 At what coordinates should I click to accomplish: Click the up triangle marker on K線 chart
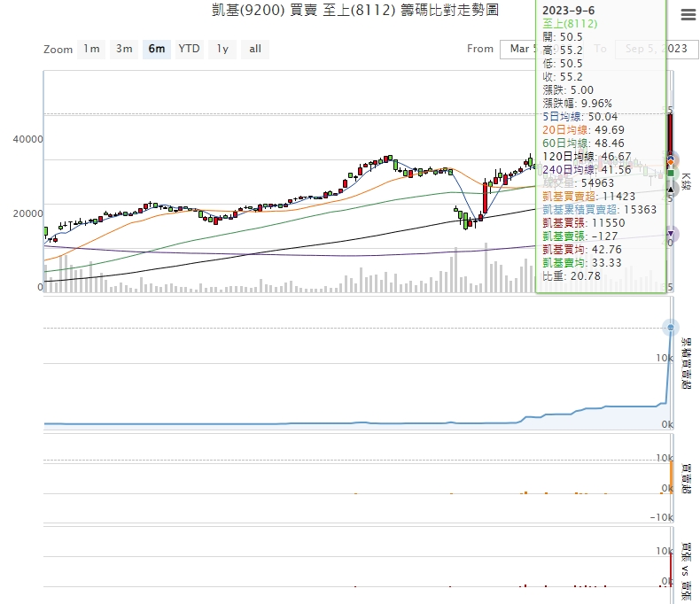[x=671, y=188]
